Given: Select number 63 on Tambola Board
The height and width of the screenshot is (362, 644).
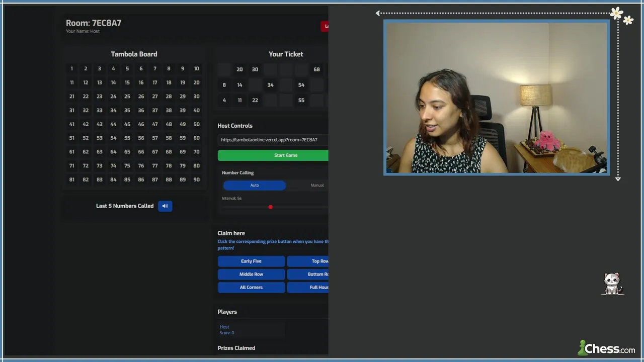Looking at the screenshot, I should coord(99,151).
